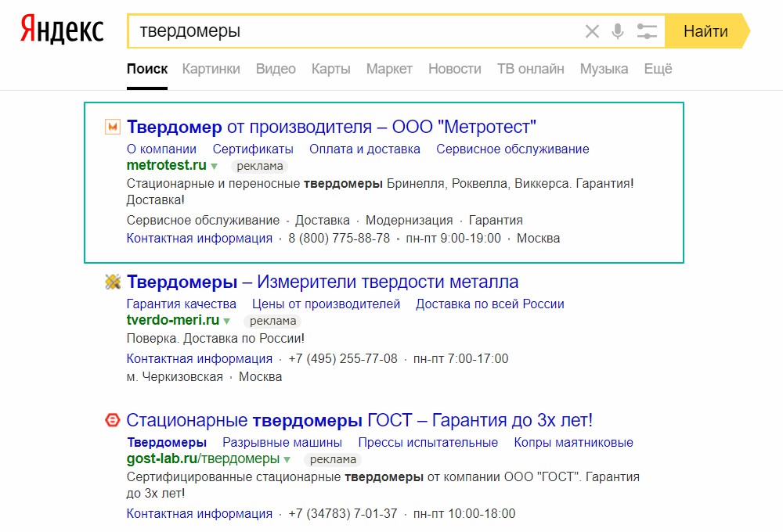783x532 pixels.
Task: Switch to the Картинки tab
Action: pos(211,69)
